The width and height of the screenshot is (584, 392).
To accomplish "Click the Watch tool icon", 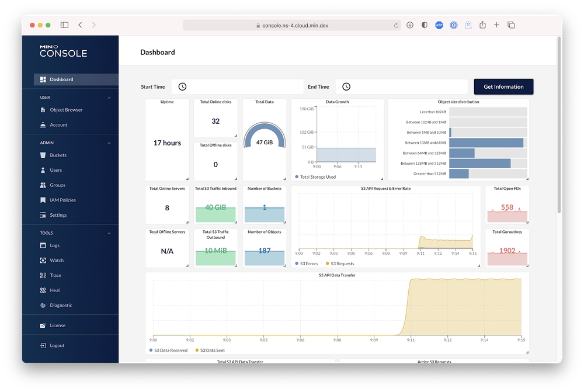I will (43, 261).
